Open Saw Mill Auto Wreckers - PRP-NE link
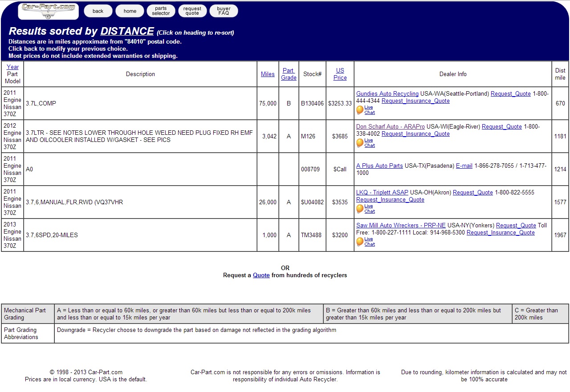The width and height of the screenshot is (570, 392). (x=401, y=226)
